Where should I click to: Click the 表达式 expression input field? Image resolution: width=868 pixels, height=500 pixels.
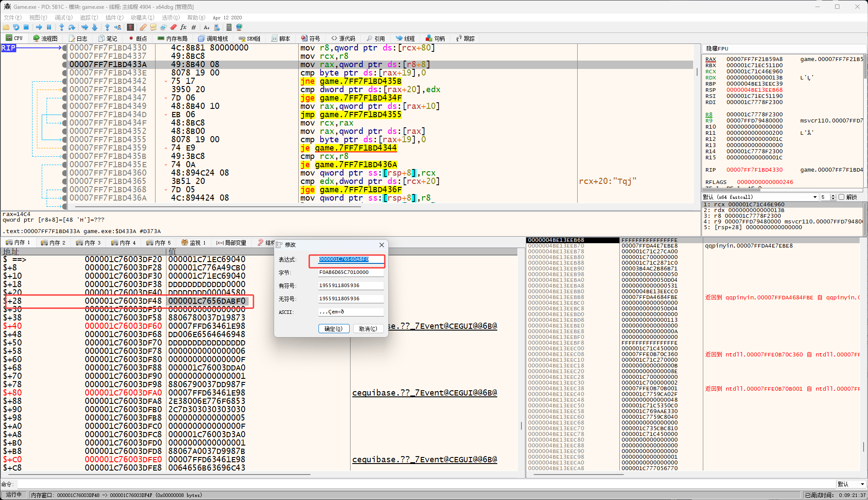(350, 259)
